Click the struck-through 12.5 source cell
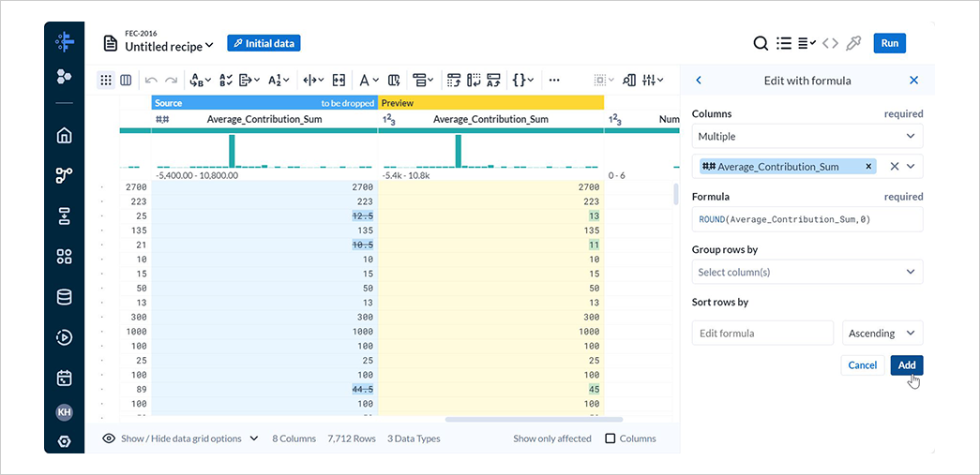The height and width of the screenshot is (475, 980). pyautogui.click(x=363, y=216)
